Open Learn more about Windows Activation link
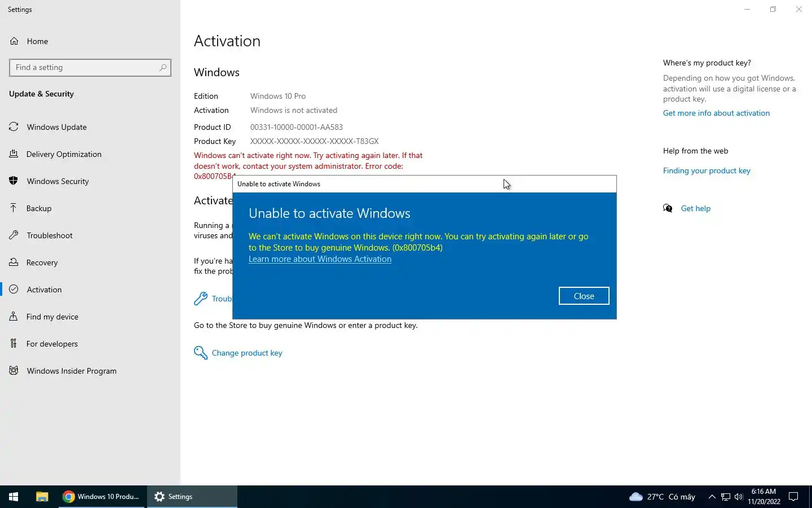812x508 pixels. coord(320,259)
